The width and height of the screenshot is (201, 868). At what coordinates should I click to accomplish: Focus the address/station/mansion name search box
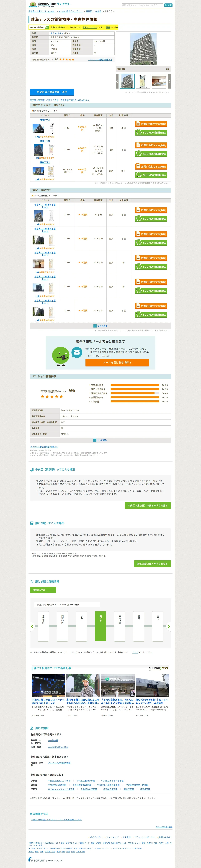coord(142,5)
